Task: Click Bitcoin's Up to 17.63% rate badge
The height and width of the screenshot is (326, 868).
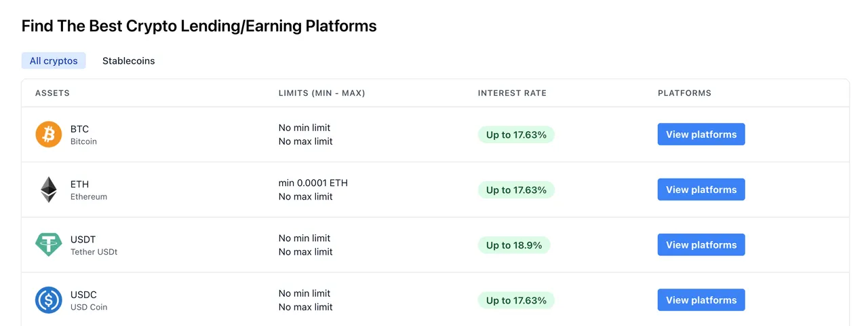Action: [x=516, y=134]
